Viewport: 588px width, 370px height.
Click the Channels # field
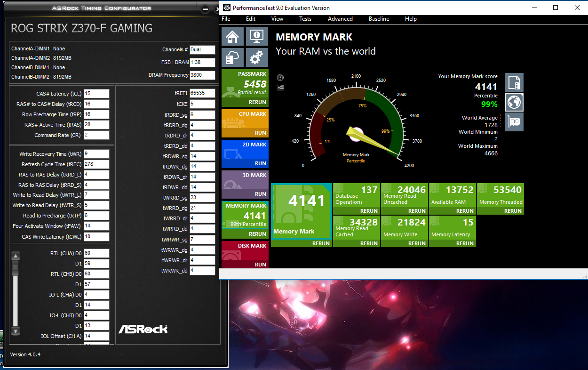pyautogui.click(x=202, y=50)
